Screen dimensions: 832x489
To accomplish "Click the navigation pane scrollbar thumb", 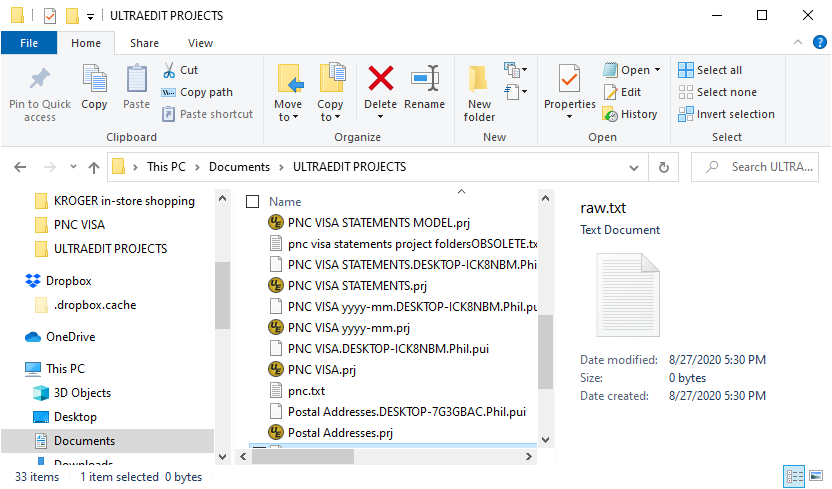I will coord(222,295).
